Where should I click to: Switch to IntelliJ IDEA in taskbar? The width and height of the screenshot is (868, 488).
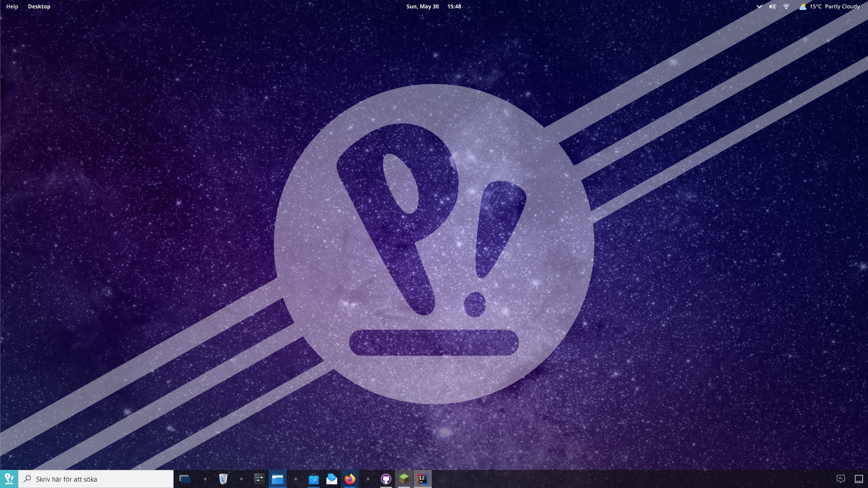(x=422, y=479)
